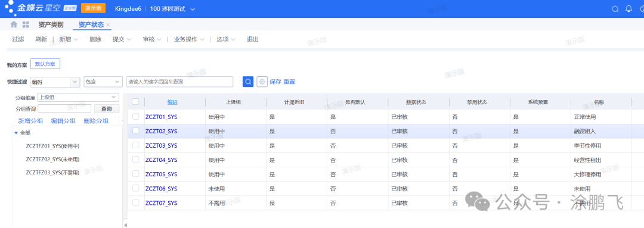The image size is (644, 228).
Task: Check the row ZCZT03_SYS checkbox
Action: coord(135,146)
